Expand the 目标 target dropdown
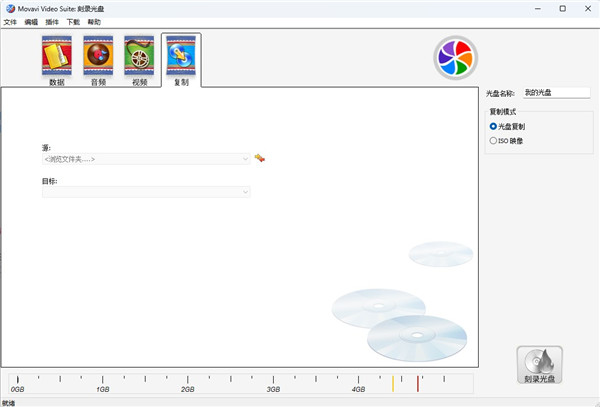The height and width of the screenshot is (407, 600). 245,192
